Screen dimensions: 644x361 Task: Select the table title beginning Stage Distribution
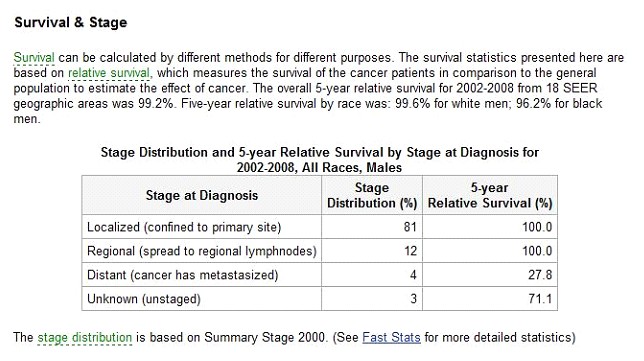pyautogui.click(x=320, y=160)
